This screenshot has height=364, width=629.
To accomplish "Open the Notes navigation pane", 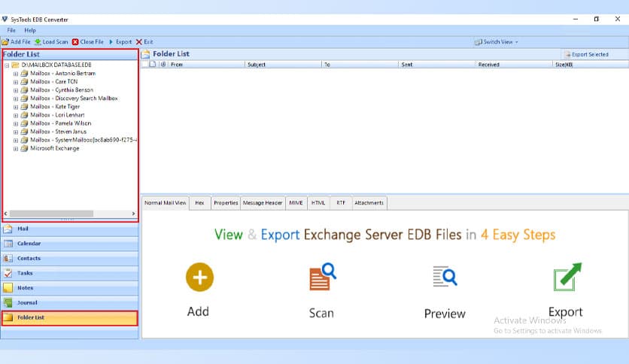I will 70,288.
